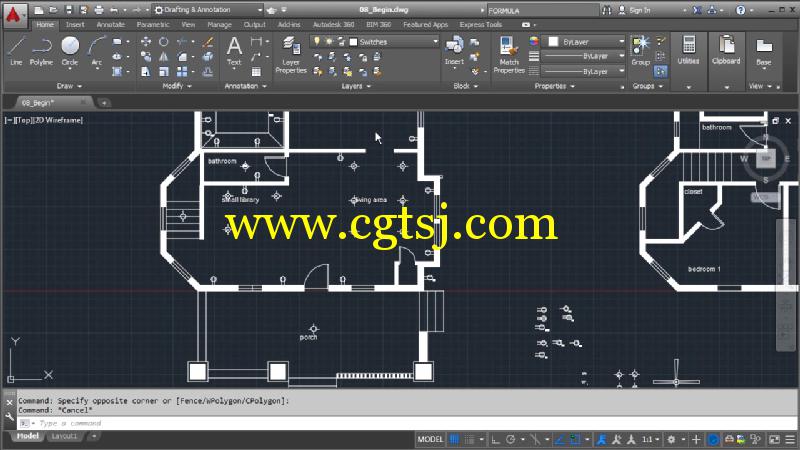The image size is (800, 450).
Task: Click the Undo arrow icon
Action: (x=114, y=10)
